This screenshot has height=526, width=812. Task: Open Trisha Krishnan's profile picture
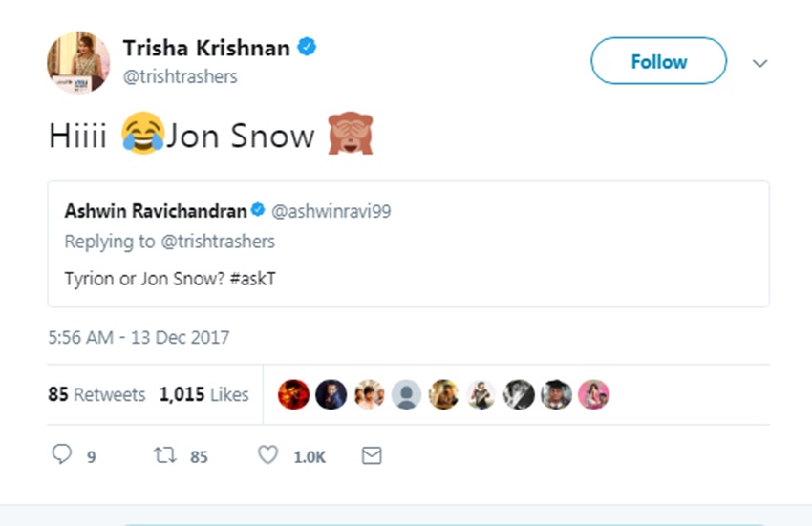click(78, 62)
